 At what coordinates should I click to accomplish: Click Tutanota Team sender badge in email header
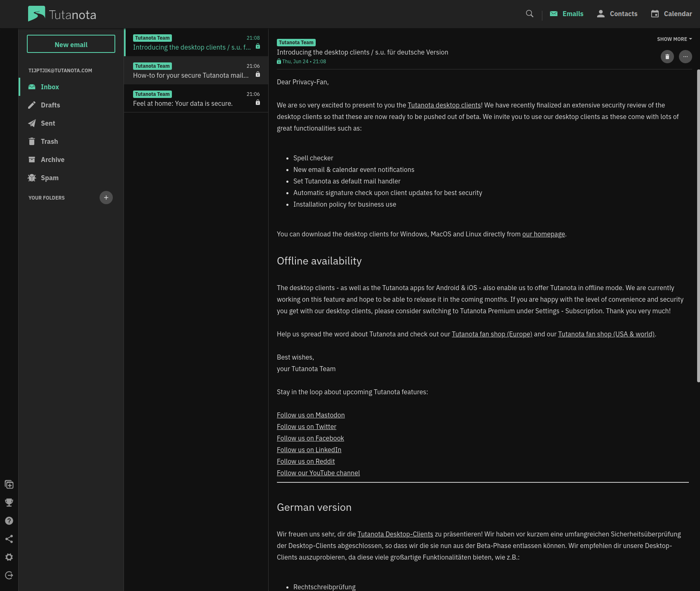tap(296, 43)
